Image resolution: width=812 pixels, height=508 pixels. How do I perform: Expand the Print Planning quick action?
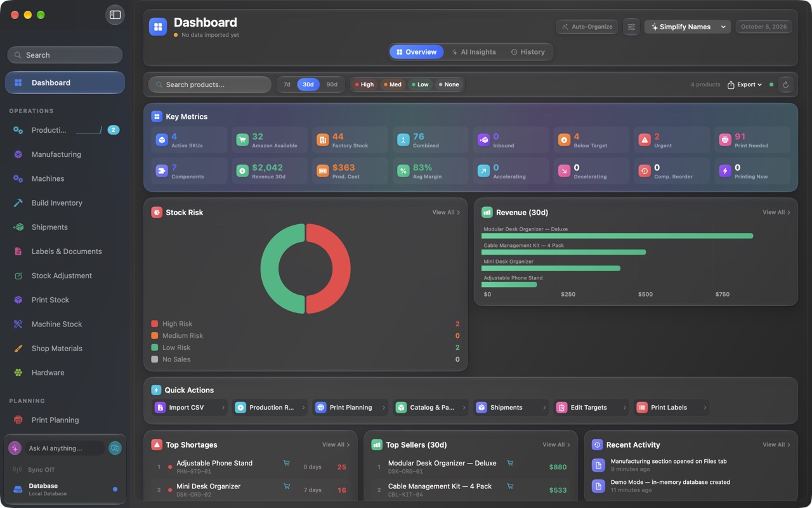point(350,408)
